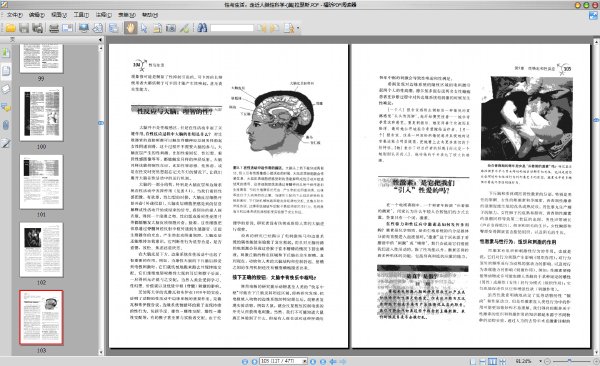Click the zoom slider handle
This screenshot has width=600, height=366.
pyautogui.click(x=569, y=361)
